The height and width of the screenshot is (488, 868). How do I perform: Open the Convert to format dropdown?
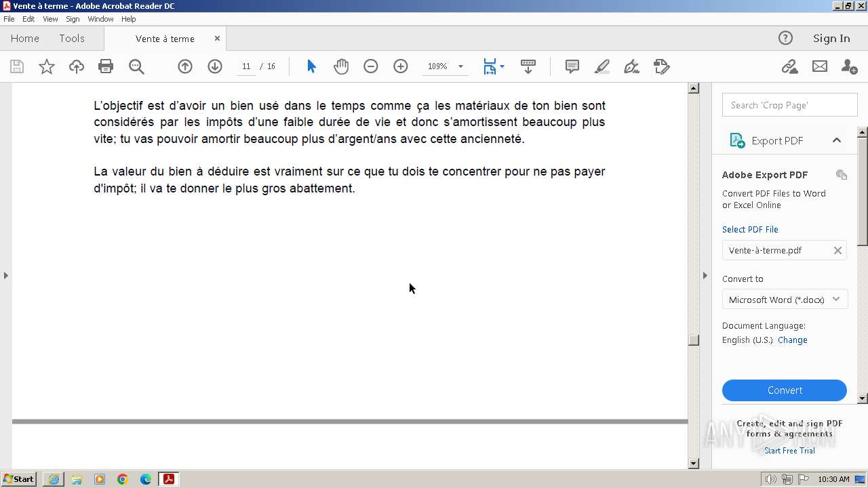(x=785, y=300)
